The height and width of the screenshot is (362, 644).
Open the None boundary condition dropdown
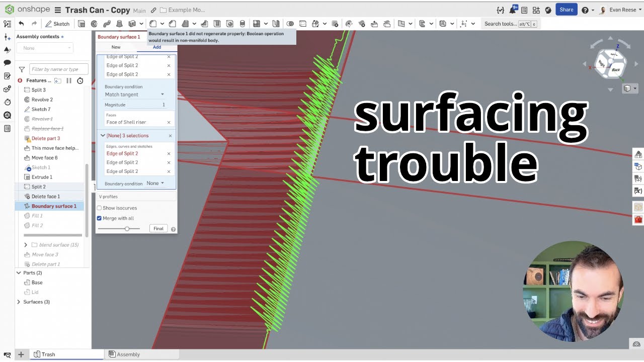pos(155,184)
